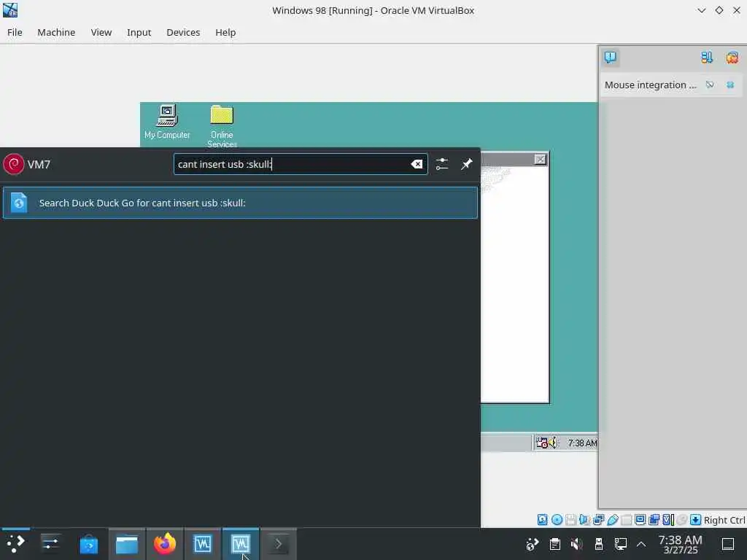Click the Windows 98 tray volume icon
The width and height of the screenshot is (747, 560).
553,443
